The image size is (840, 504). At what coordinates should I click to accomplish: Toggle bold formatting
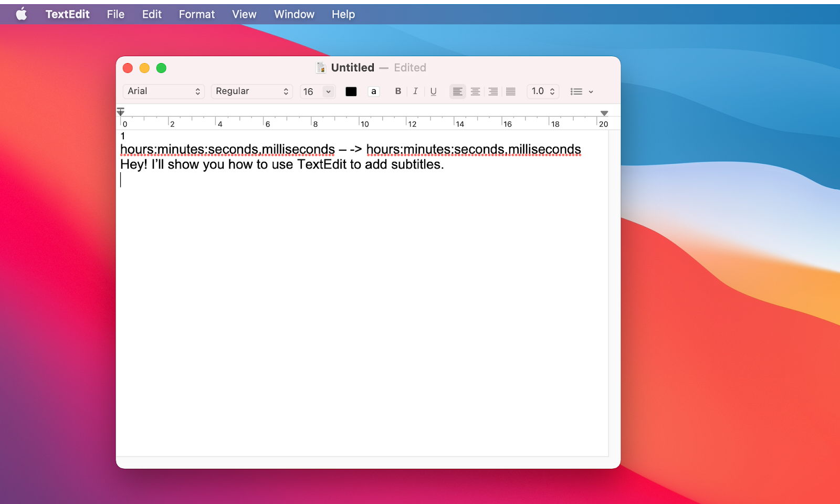(x=398, y=91)
